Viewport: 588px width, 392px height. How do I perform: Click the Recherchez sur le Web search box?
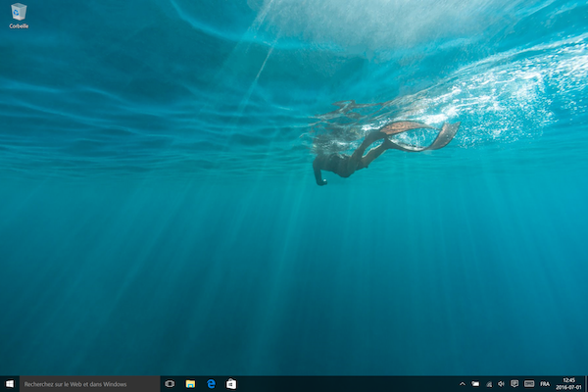point(89,384)
